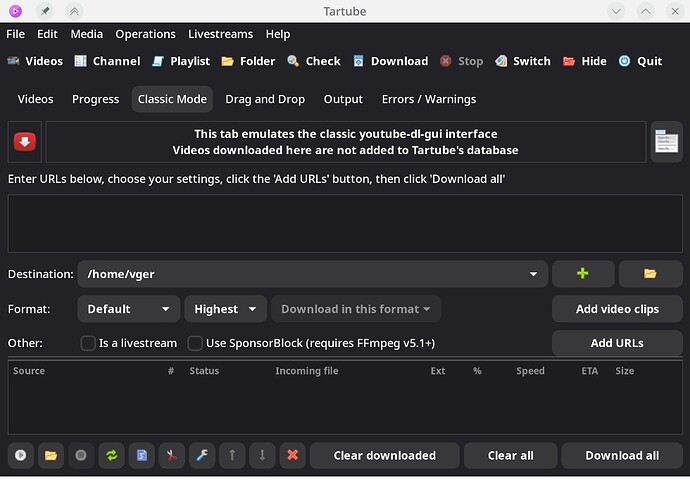Click the blue wrench options icon

201,455
